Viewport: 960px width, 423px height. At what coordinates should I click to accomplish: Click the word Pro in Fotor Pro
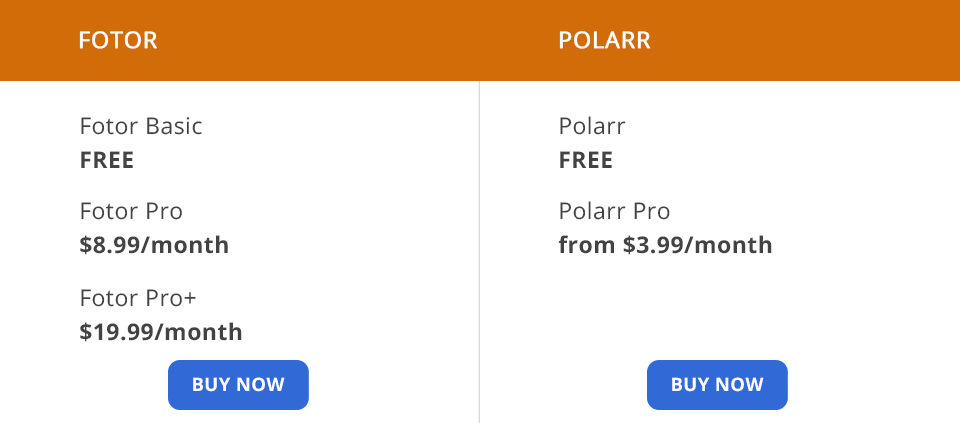tap(163, 212)
